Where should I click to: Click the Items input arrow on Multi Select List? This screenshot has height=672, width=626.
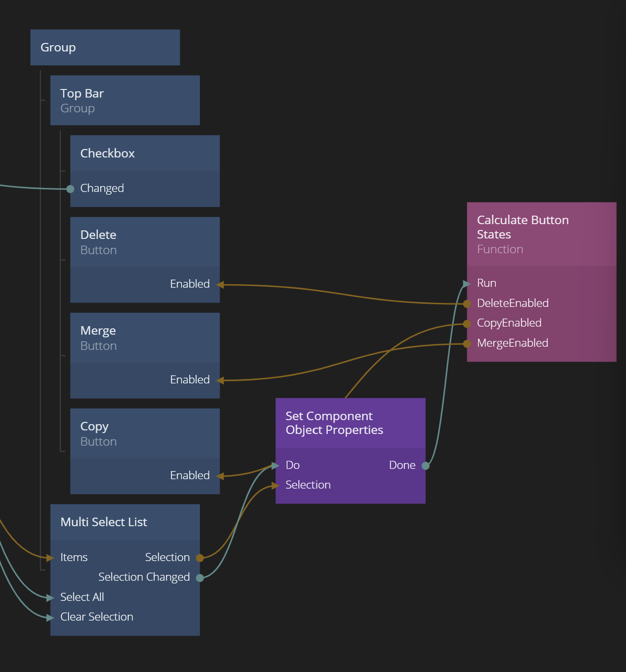coord(51,558)
